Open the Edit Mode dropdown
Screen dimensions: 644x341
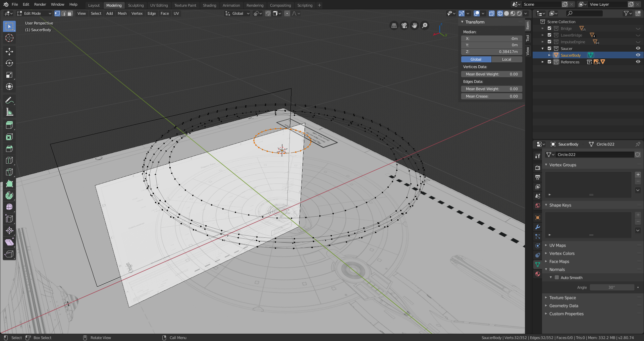(34, 13)
